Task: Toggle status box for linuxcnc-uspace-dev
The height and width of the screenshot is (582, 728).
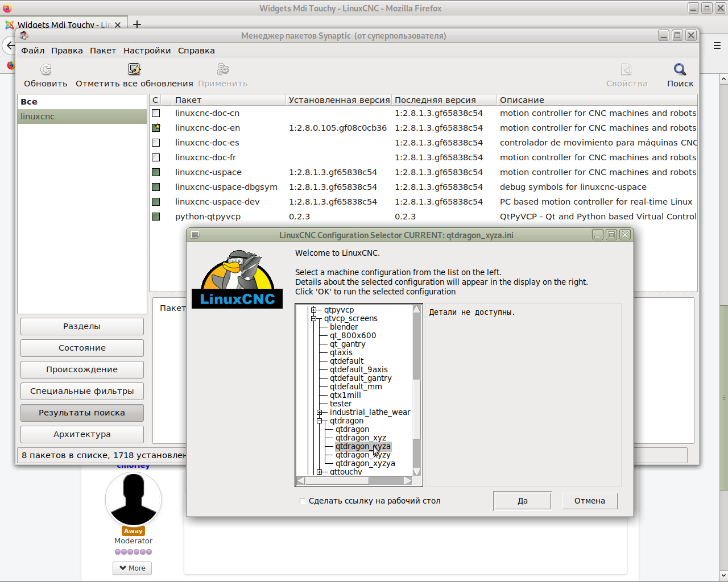Action: pyautogui.click(x=156, y=202)
